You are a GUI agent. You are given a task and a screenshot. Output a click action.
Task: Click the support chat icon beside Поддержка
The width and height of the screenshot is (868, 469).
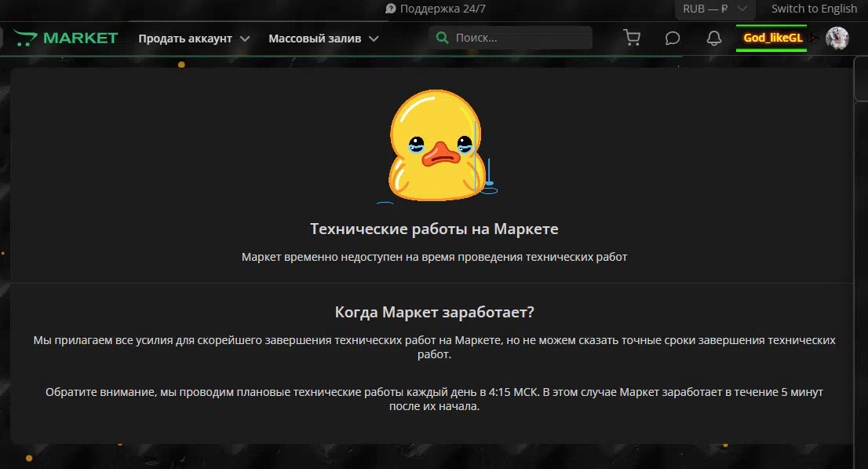click(391, 9)
